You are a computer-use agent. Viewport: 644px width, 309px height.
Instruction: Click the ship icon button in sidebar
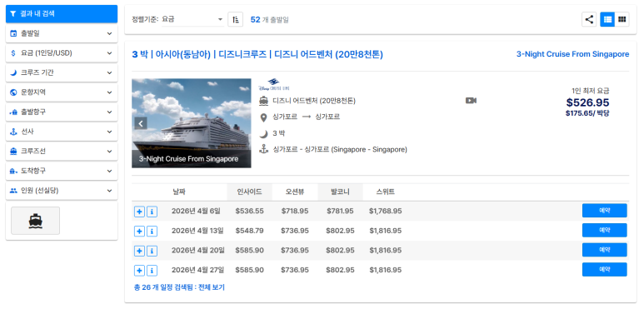35,221
